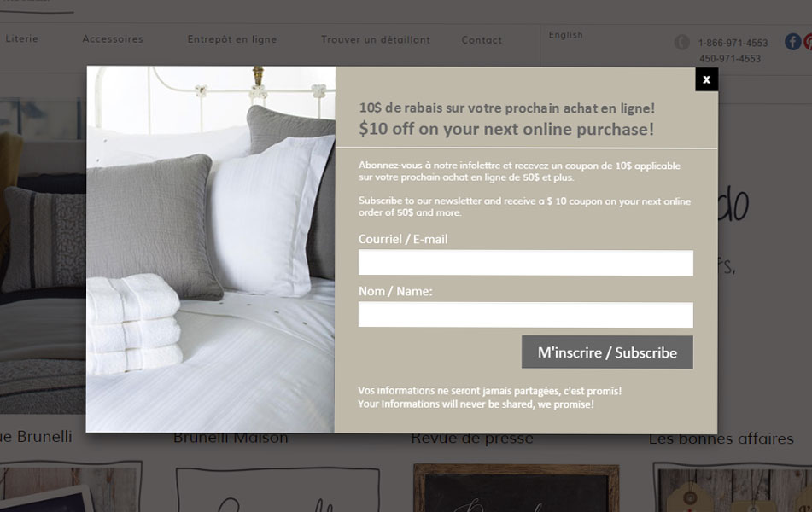This screenshot has height=512, width=812.
Task: Open Les bonnes affaires section
Action: click(x=721, y=439)
